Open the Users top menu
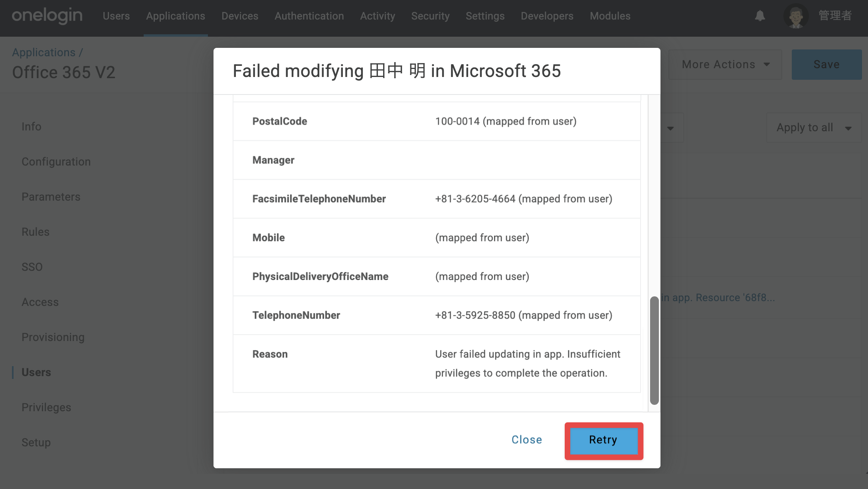 [116, 16]
